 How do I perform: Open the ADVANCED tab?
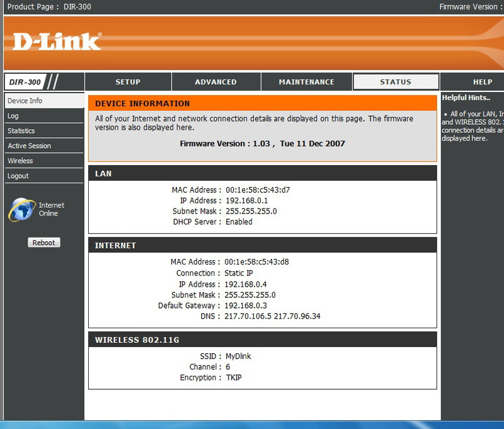(216, 82)
